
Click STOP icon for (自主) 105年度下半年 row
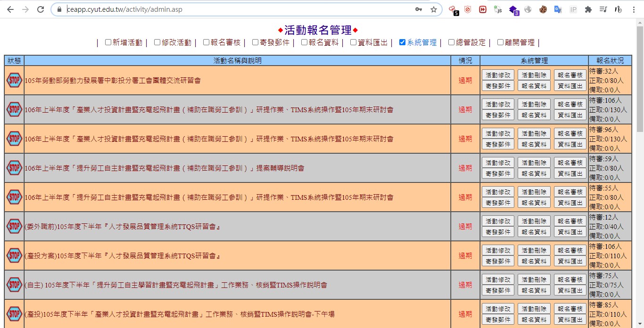(x=14, y=285)
